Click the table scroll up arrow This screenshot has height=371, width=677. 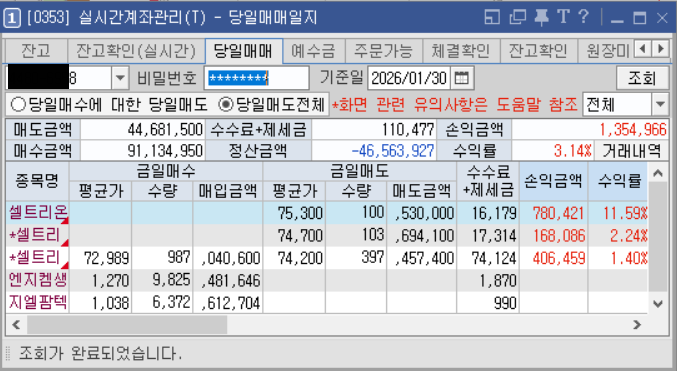coord(658,173)
